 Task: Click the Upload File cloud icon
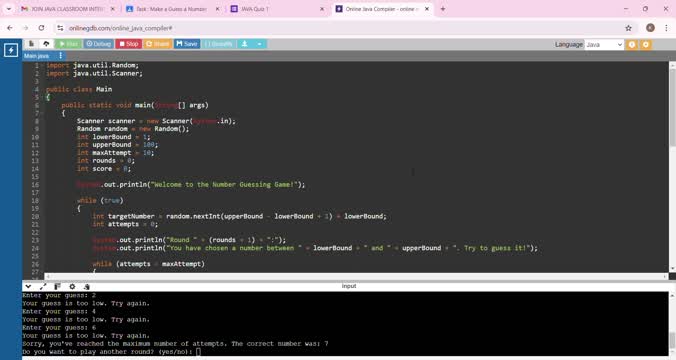46,44
